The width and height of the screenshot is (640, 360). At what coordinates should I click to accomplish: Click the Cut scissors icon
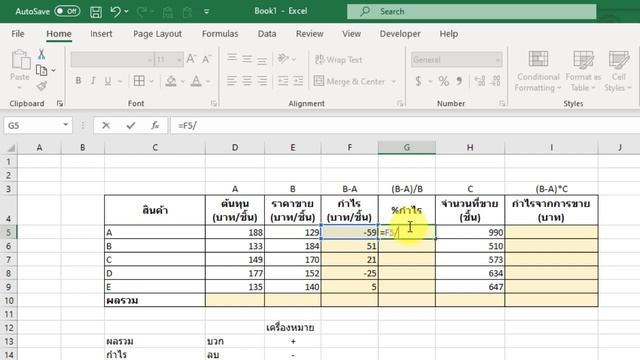[x=41, y=54]
